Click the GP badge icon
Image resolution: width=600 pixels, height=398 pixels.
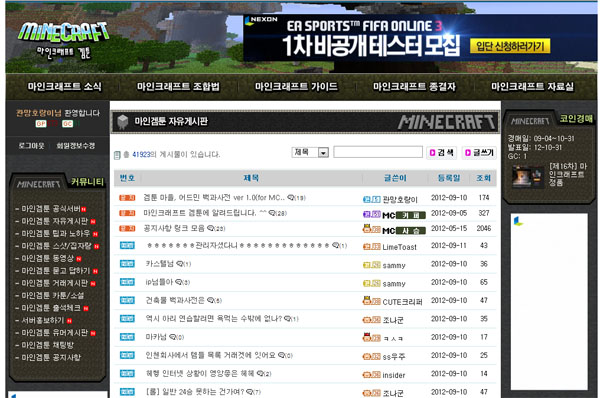[x=41, y=124]
